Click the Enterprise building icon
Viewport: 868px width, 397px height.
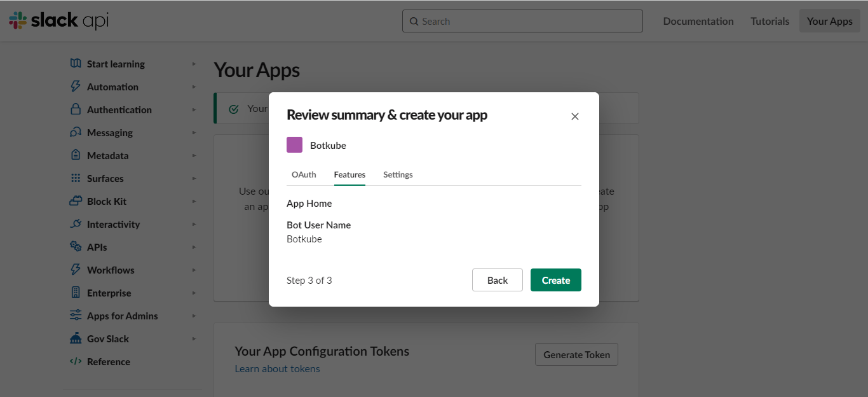pyautogui.click(x=76, y=293)
